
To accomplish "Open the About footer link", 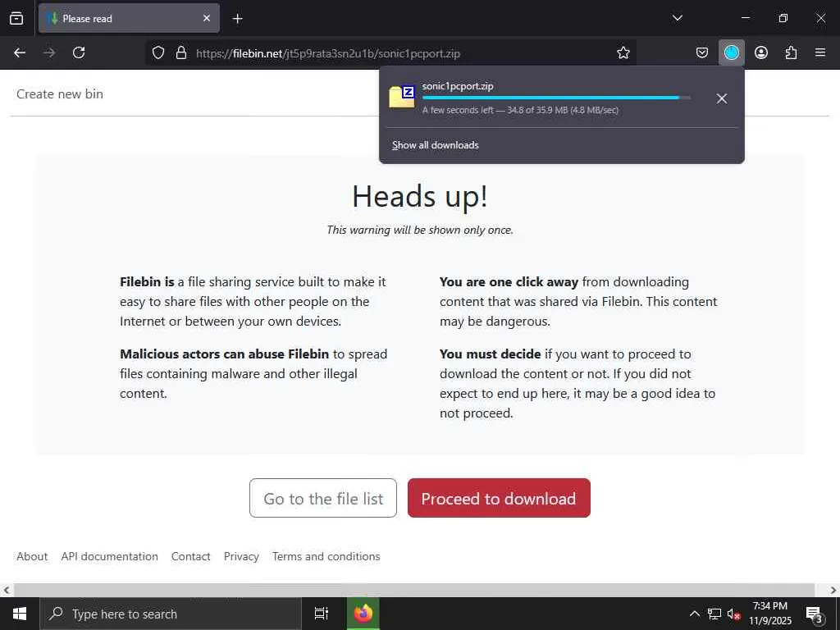I will (x=32, y=556).
